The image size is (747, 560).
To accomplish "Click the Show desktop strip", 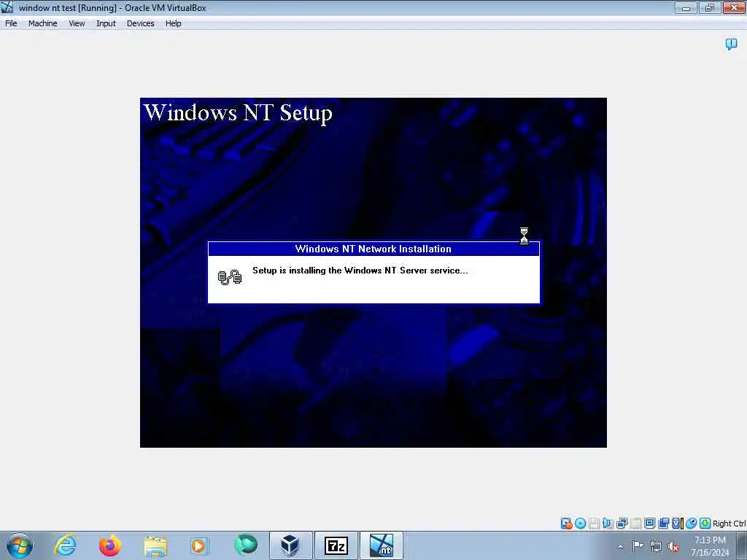I will point(742,545).
